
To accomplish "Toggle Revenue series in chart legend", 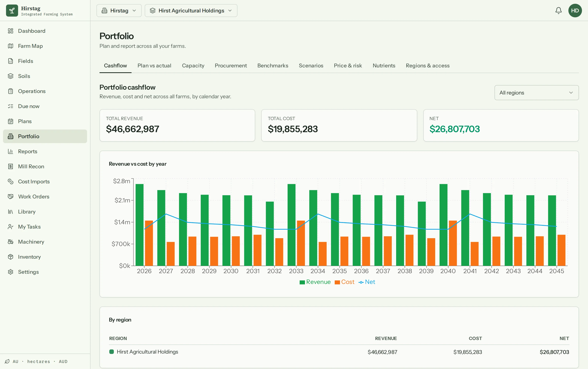I will pyautogui.click(x=315, y=282).
